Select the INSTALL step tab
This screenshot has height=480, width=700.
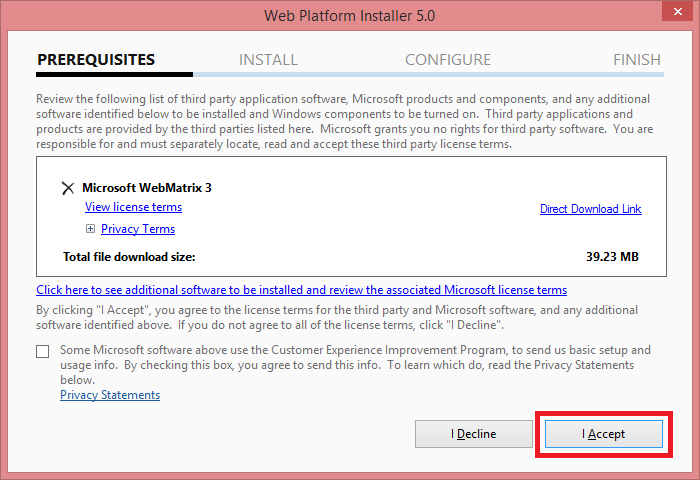268,59
